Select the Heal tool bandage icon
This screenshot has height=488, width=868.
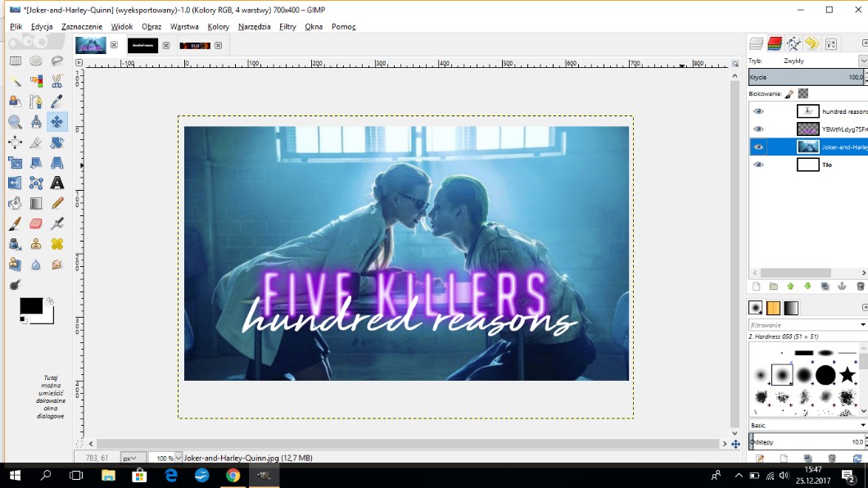coord(57,244)
